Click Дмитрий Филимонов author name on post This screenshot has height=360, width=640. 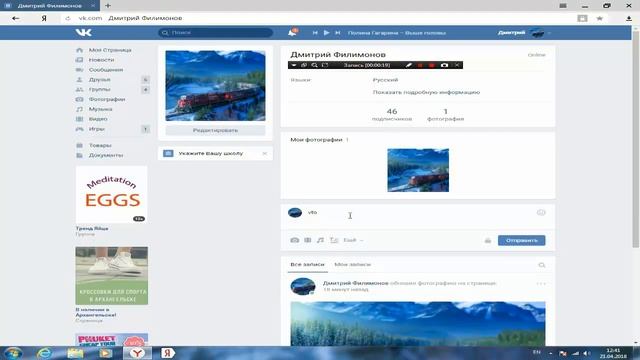coord(356,283)
